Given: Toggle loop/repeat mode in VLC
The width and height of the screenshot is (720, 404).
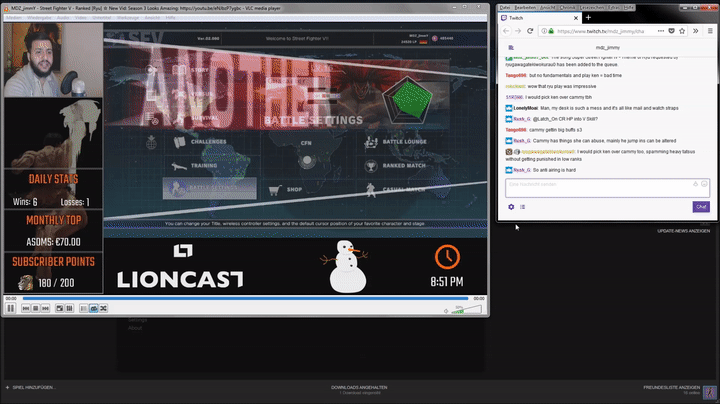Looking at the screenshot, I should click(94, 308).
